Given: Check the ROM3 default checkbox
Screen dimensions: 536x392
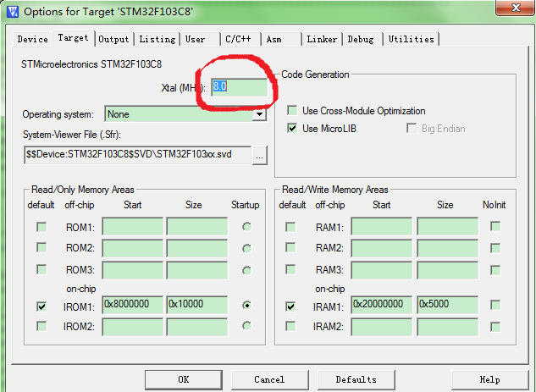Looking at the screenshot, I should tap(41, 269).
